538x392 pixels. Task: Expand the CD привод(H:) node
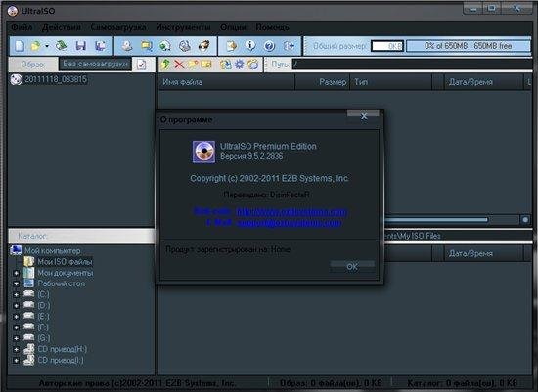[x=16, y=349]
